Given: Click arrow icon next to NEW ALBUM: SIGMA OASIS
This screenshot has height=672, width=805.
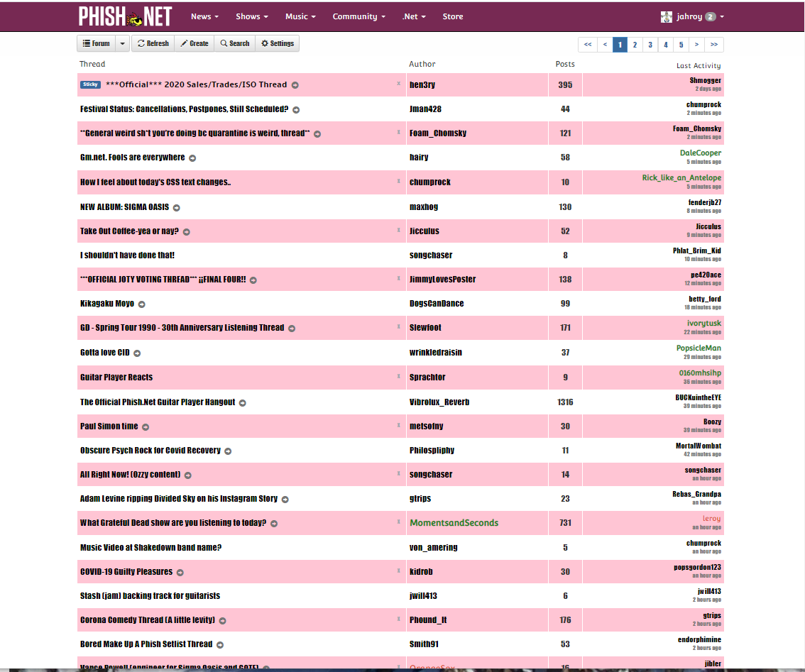Looking at the screenshot, I should (x=177, y=208).
